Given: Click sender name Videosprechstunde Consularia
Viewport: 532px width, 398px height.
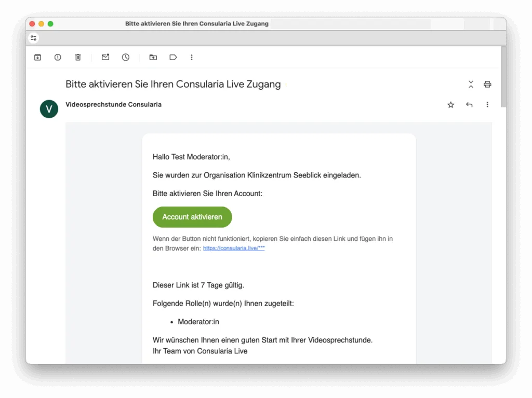Looking at the screenshot, I should (113, 104).
